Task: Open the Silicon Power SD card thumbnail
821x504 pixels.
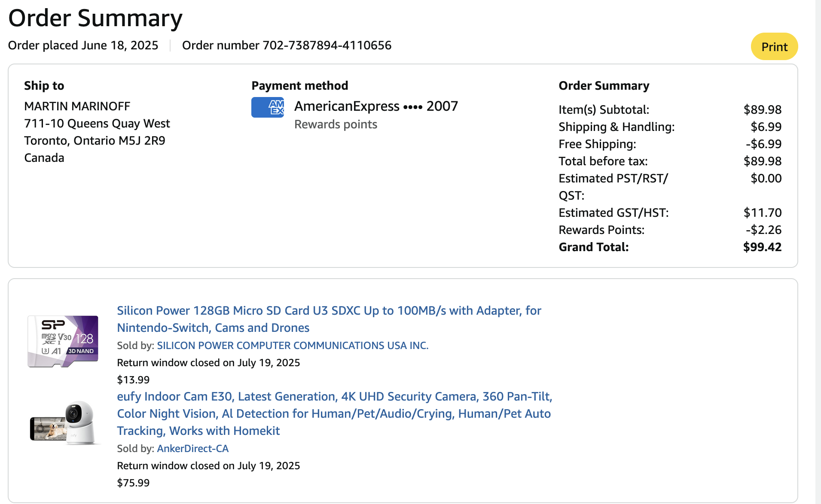Action: pos(63,341)
